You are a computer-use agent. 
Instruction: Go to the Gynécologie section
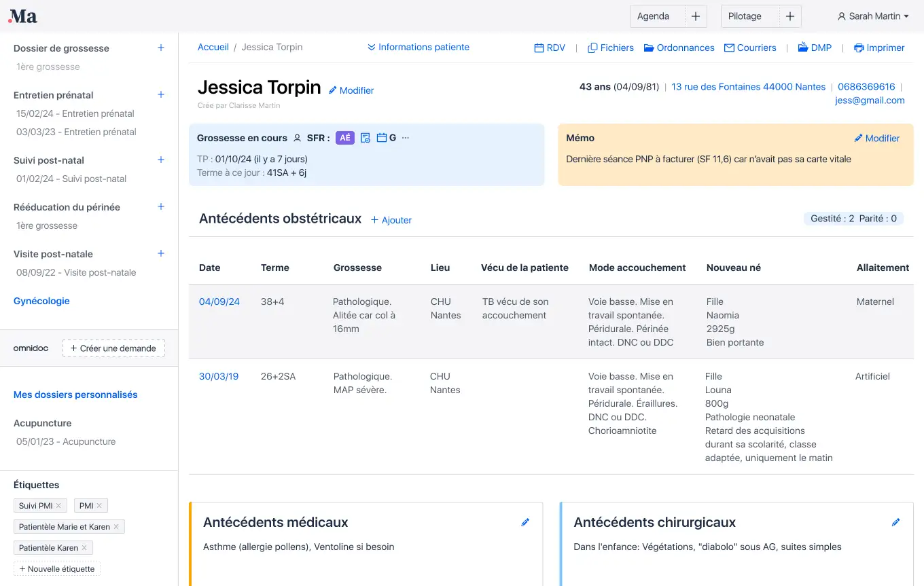(x=41, y=301)
